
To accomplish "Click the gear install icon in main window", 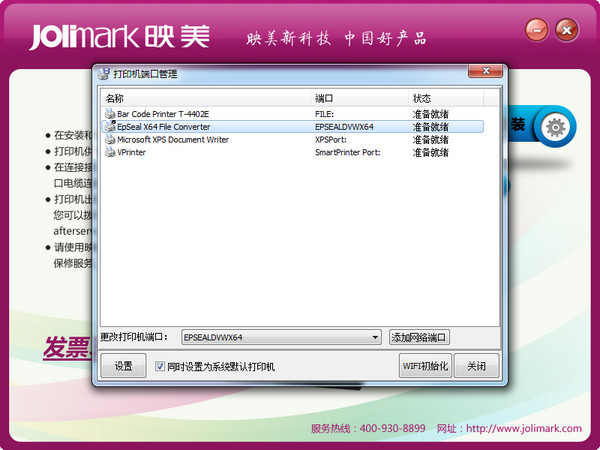I will [x=556, y=127].
